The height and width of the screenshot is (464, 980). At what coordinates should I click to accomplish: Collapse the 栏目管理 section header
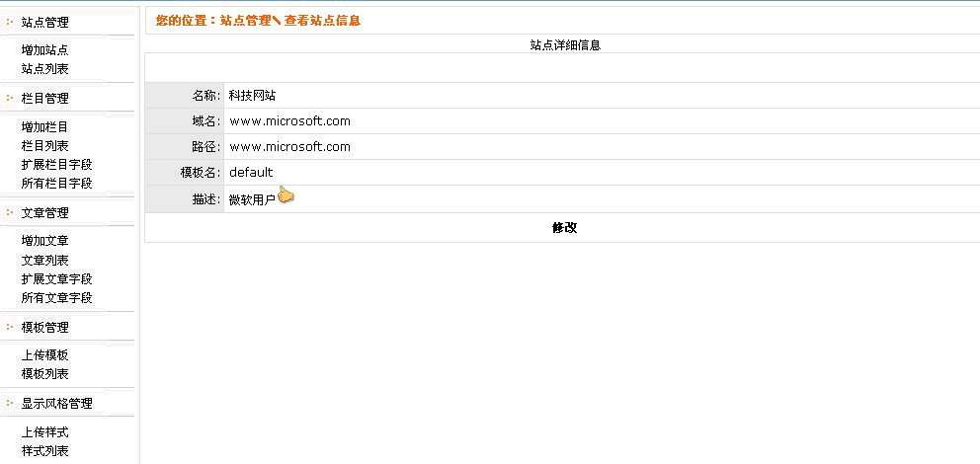coord(45,99)
